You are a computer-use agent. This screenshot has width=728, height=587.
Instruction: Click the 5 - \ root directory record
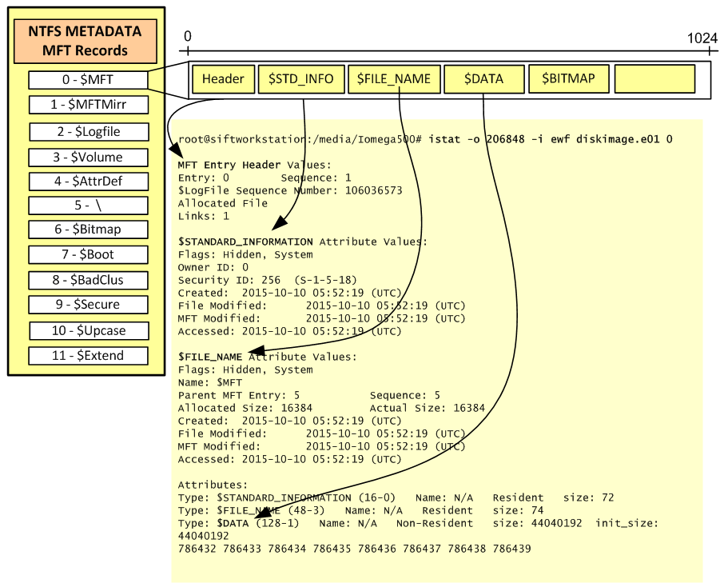point(88,206)
